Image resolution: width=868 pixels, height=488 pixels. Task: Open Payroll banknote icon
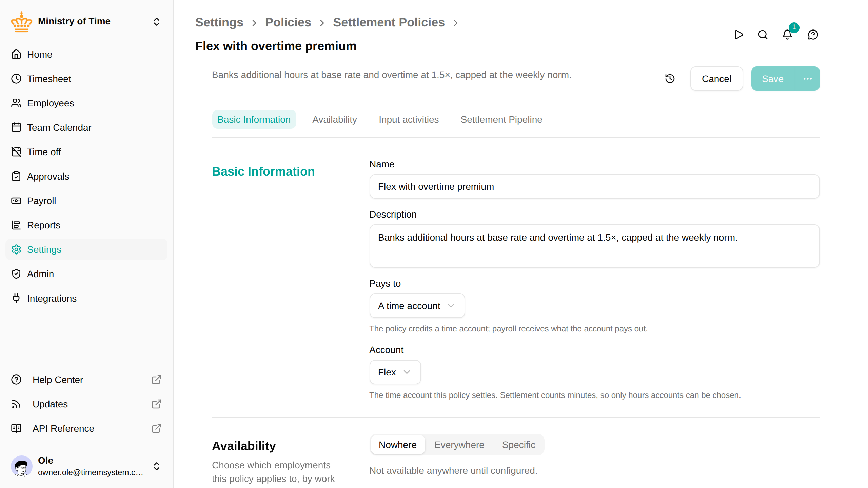pos(16,201)
